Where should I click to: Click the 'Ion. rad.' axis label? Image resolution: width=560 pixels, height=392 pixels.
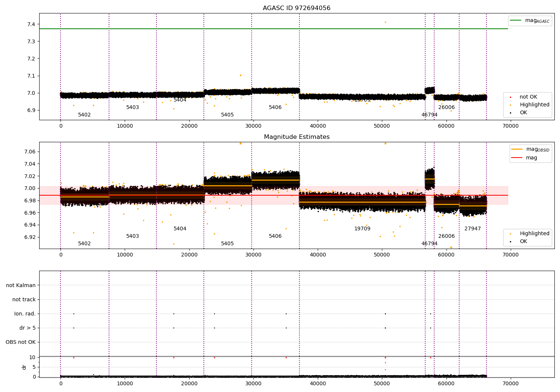pos(25,314)
